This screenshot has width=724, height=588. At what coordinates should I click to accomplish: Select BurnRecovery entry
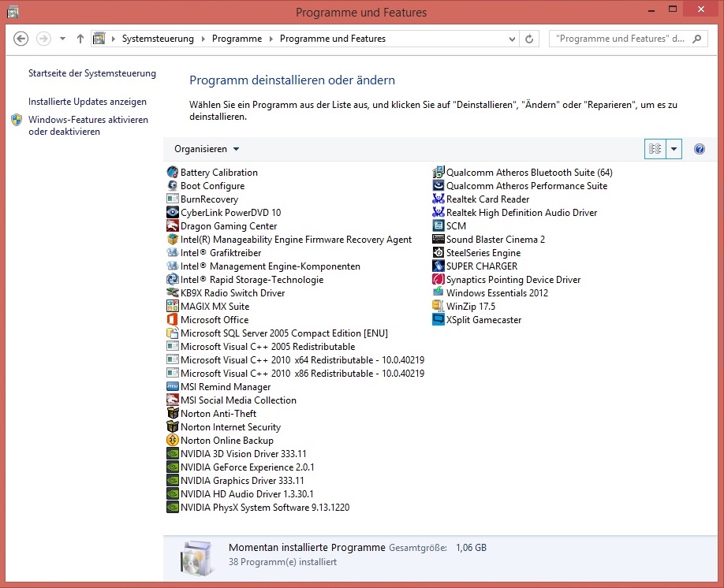(x=203, y=199)
